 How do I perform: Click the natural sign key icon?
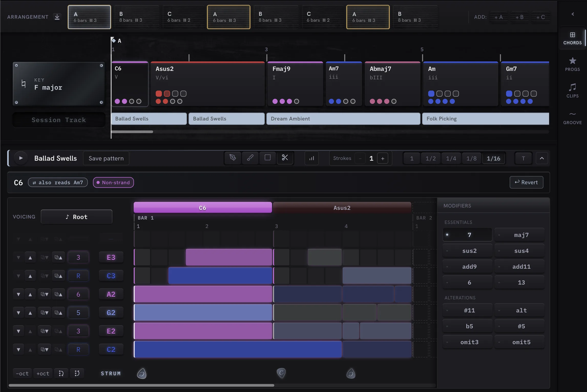coord(24,84)
